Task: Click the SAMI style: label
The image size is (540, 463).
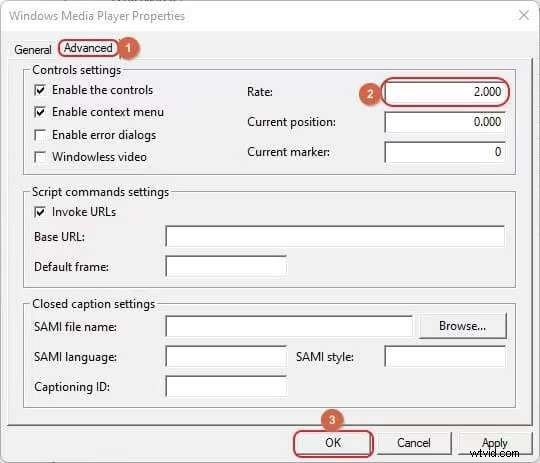Action: (325, 357)
